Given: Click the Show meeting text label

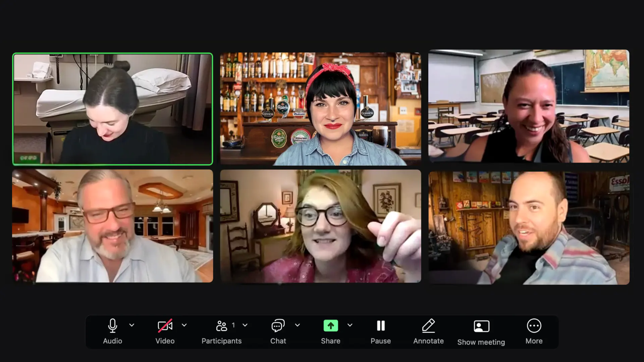Looking at the screenshot, I should (x=481, y=342).
